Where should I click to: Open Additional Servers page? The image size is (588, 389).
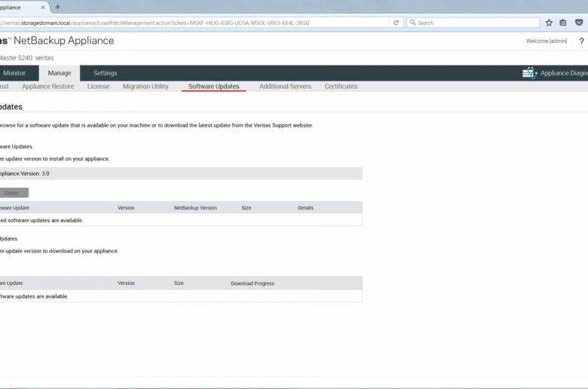(286, 86)
